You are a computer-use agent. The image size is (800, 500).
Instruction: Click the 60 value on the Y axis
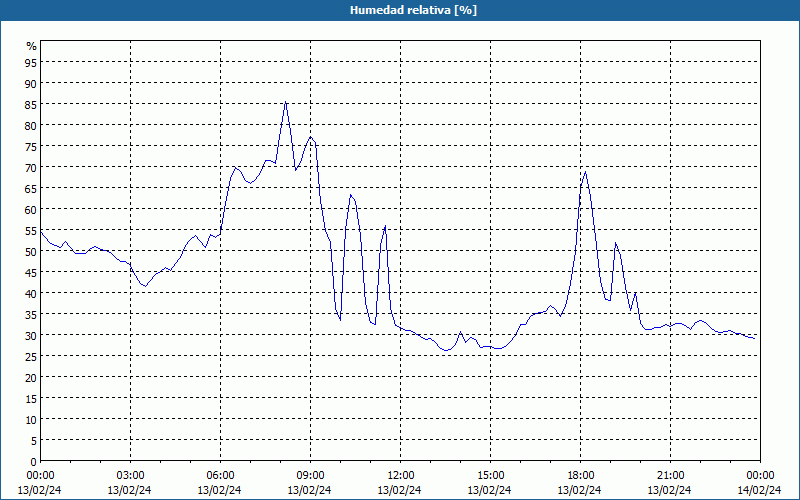(x=31, y=209)
